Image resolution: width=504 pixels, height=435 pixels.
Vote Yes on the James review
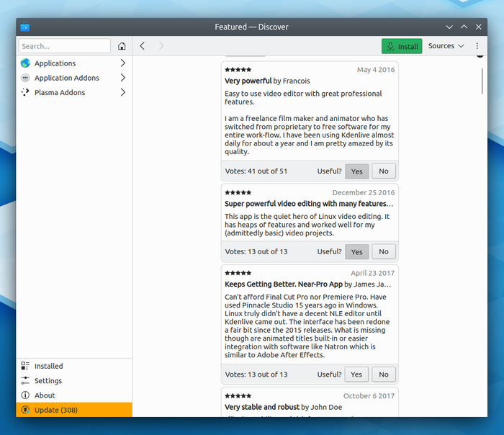356,375
